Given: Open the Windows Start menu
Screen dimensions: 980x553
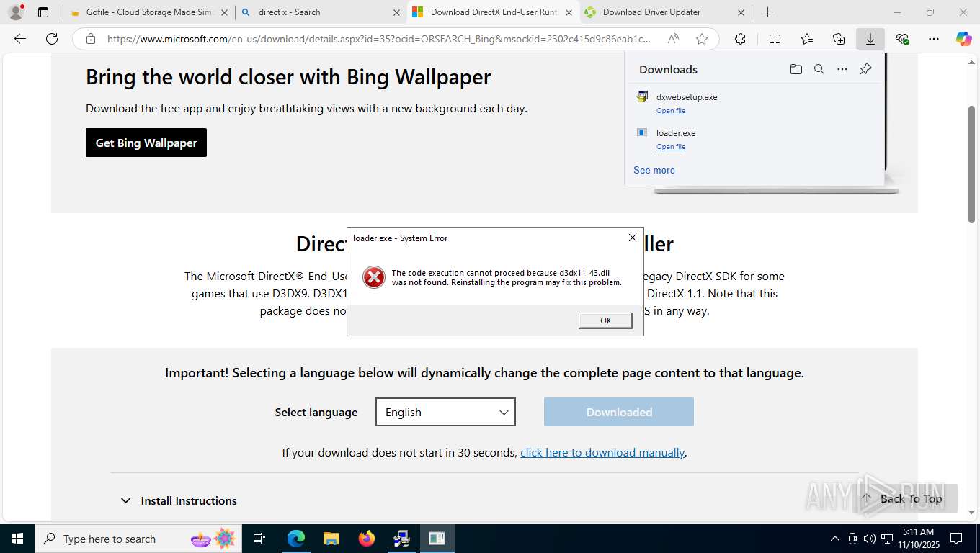Looking at the screenshot, I should (x=17, y=539).
